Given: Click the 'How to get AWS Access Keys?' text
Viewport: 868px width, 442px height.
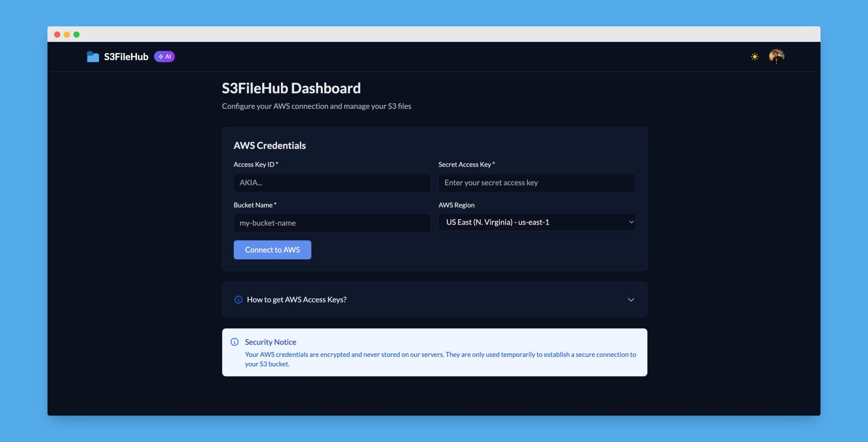Looking at the screenshot, I should click(x=297, y=300).
